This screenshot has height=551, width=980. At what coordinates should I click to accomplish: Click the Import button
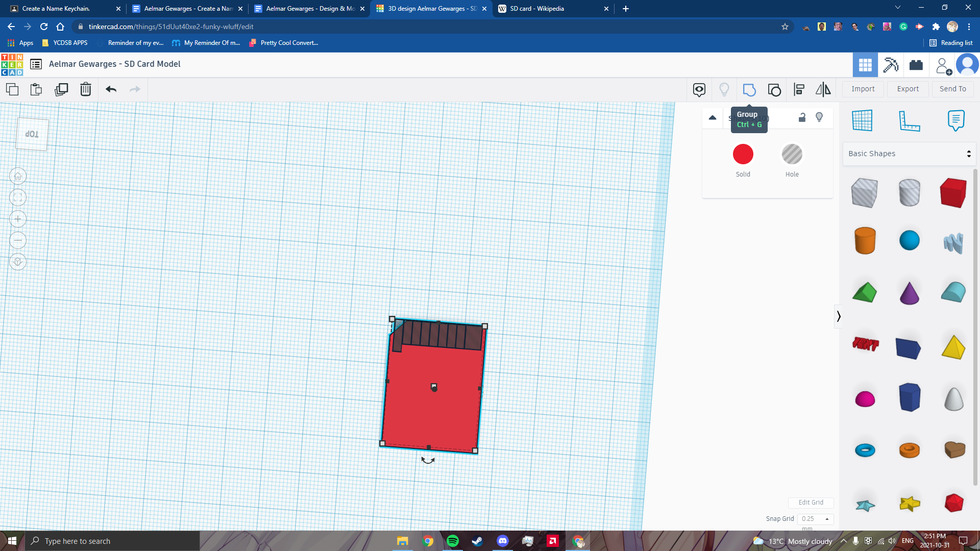point(863,89)
